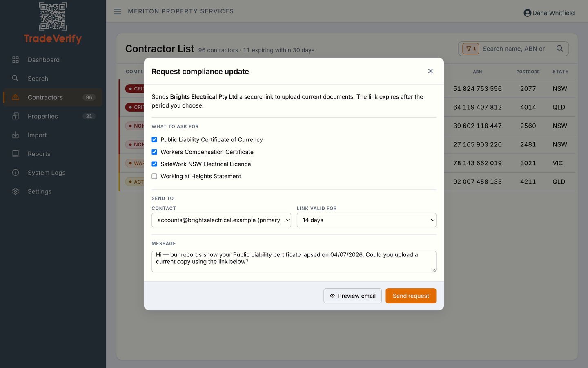Click the user avatar icon beside Dana Whitfield
Screen dimensions: 588x368
pos(528,13)
